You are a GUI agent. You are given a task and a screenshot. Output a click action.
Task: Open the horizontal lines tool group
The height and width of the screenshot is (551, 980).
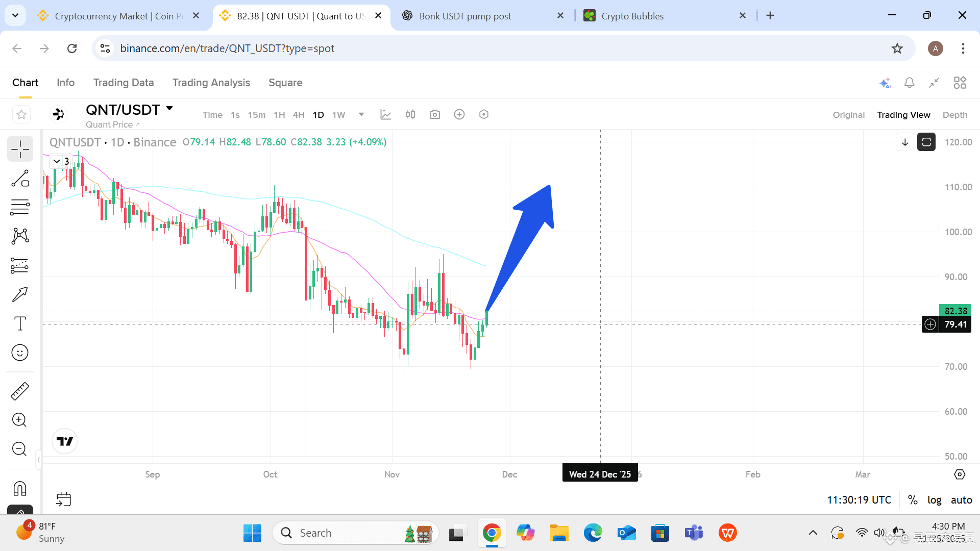[20, 207]
